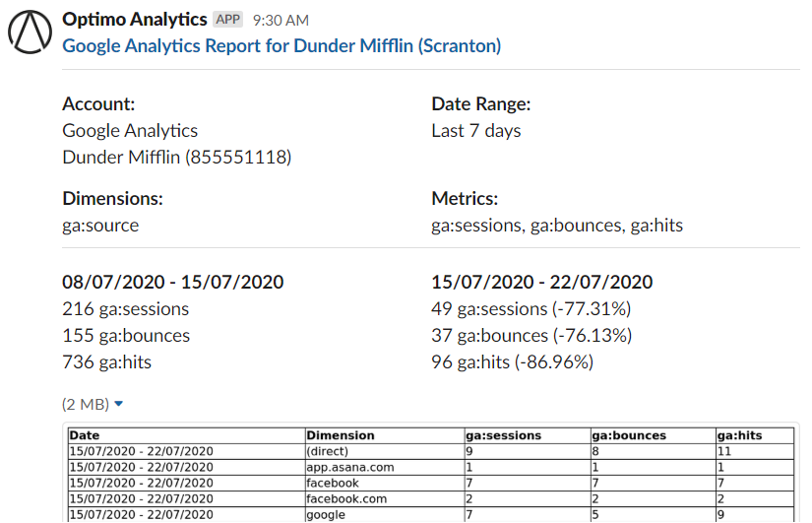This screenshot has width=812, height=523.
Task: Select 96 ga:hits (-86.96%) value
Action: coord(513,361)
